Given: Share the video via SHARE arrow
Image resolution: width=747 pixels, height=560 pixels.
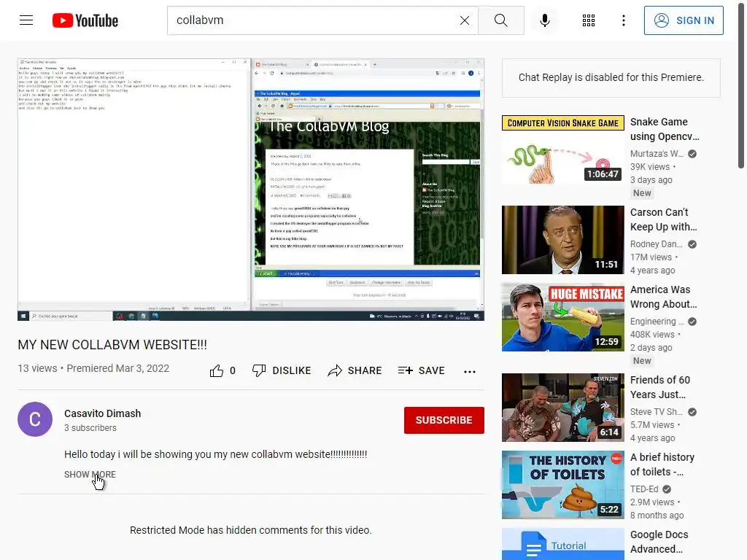Looking at the screenshot, I should tap(355, 370).
